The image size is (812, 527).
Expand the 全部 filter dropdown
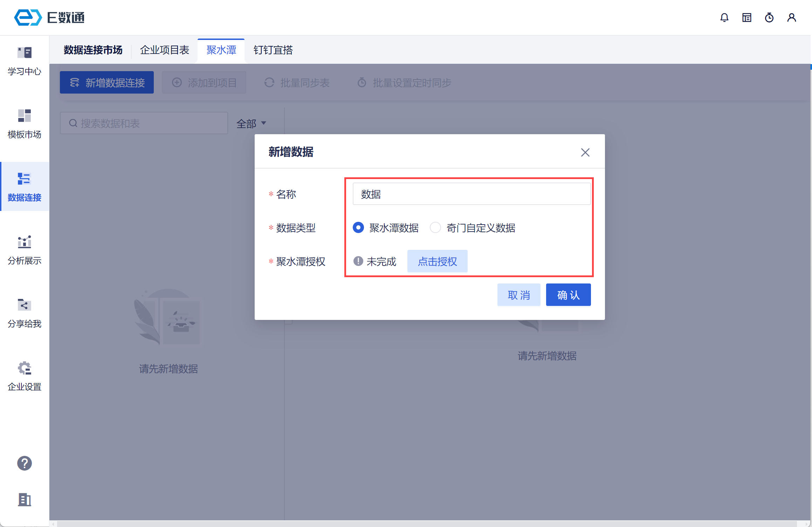coord(251,123)
